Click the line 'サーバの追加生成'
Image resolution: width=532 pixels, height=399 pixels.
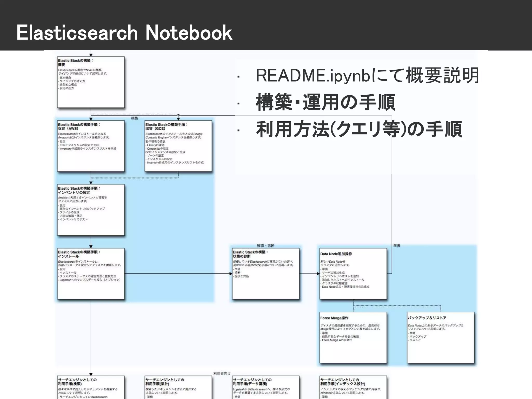(x=333, y=273)
